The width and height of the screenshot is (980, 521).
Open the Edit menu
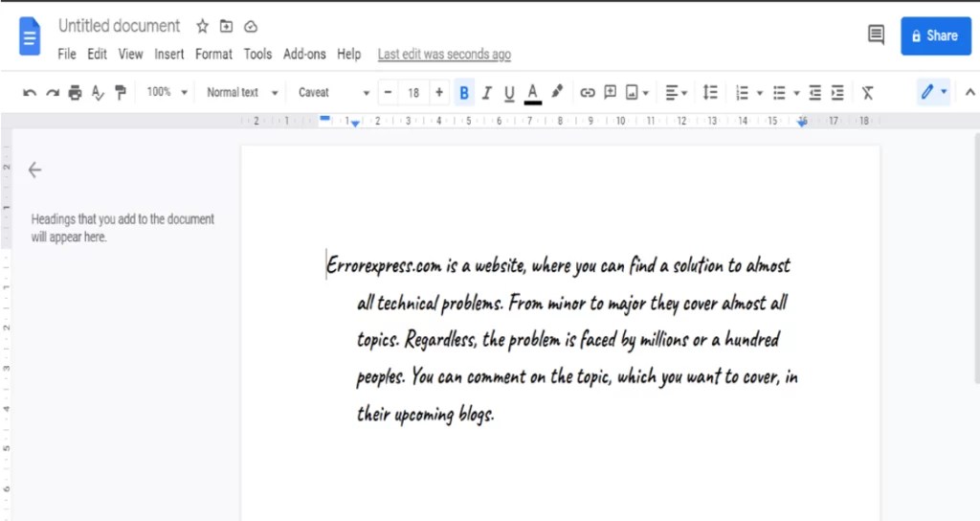[x=97, y=55]
